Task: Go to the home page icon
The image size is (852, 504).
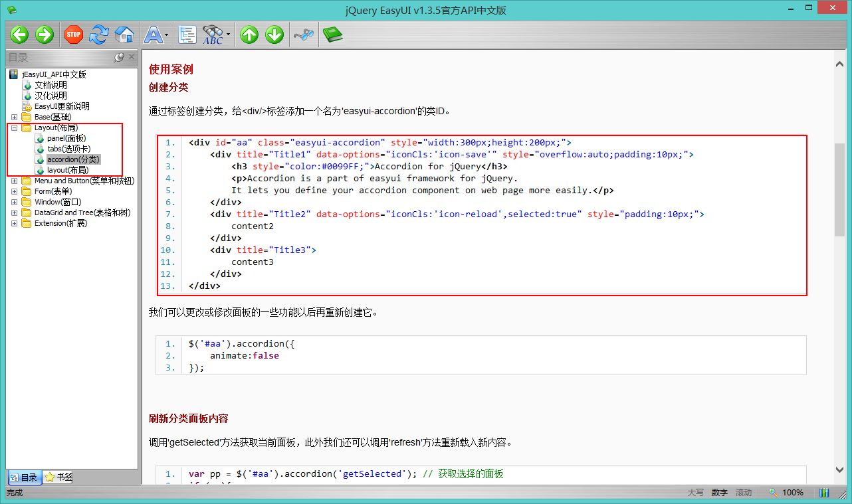Action: pos(124,35)
